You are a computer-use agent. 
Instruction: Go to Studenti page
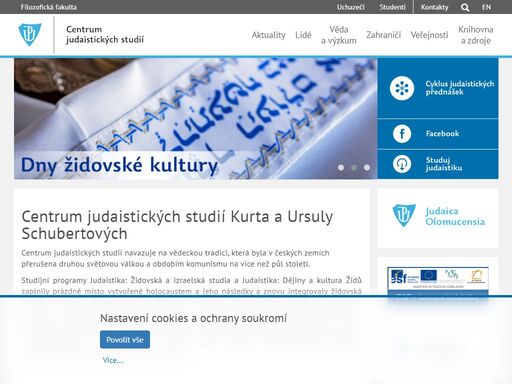392,7
